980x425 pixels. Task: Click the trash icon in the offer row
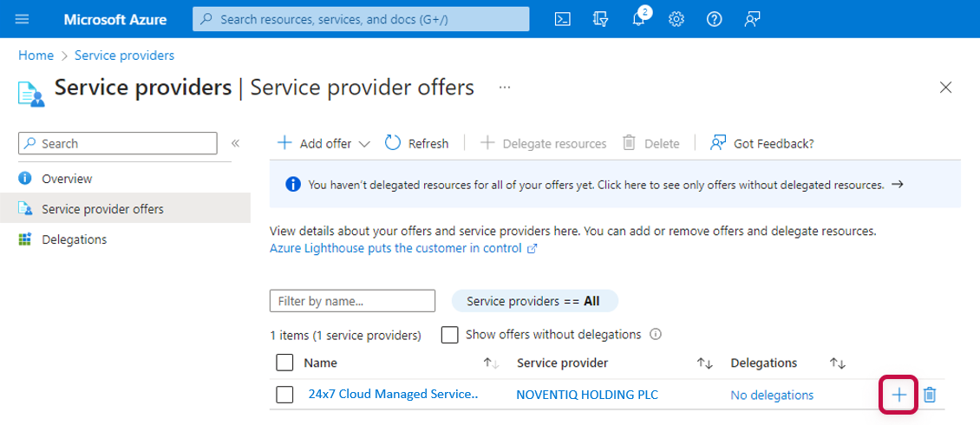pos(930,396)
